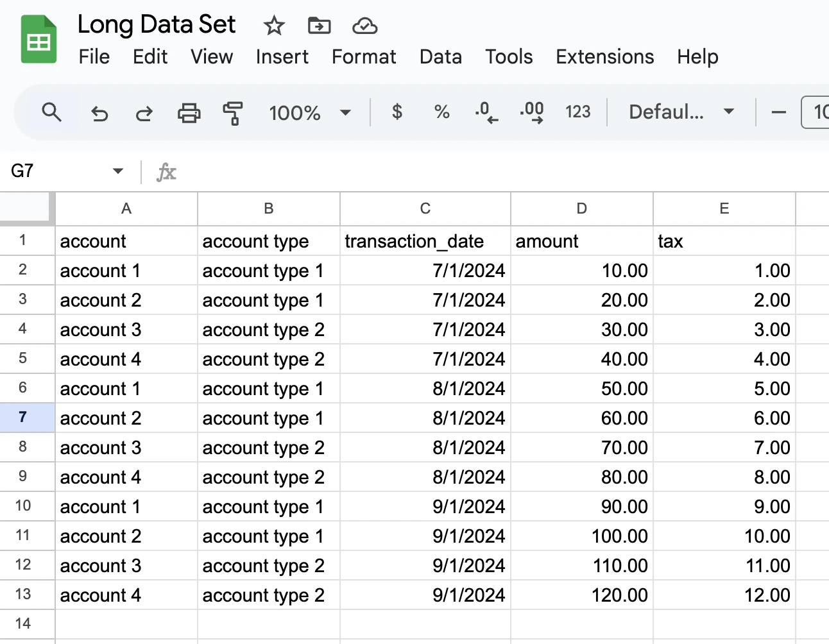Open the Print icon

(189, 113)
